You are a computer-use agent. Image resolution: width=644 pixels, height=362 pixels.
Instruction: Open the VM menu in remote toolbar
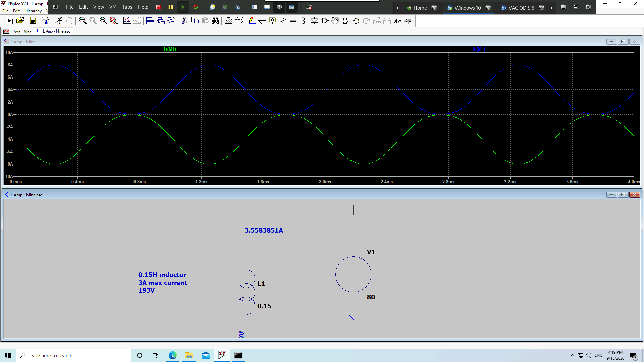(x=113, y=7)
